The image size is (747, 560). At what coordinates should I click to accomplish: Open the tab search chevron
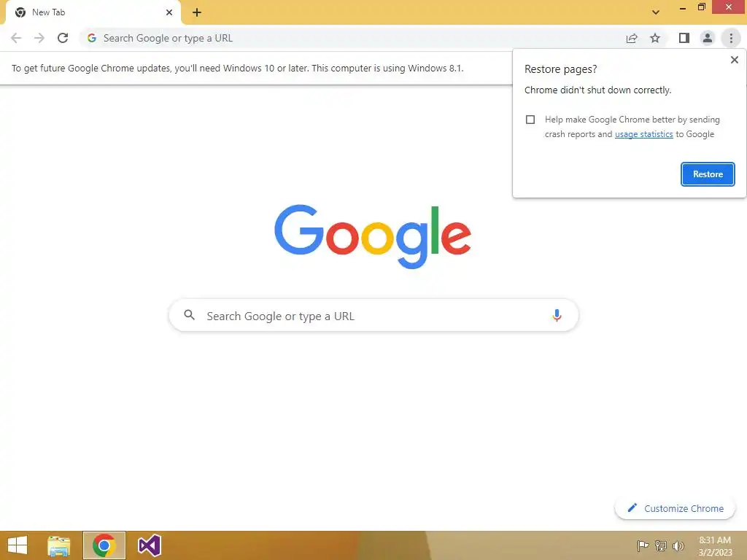tap(656, 12)
